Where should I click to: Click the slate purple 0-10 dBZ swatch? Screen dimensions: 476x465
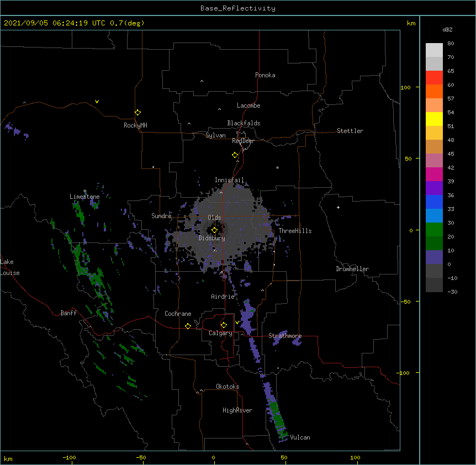point(434,257)
